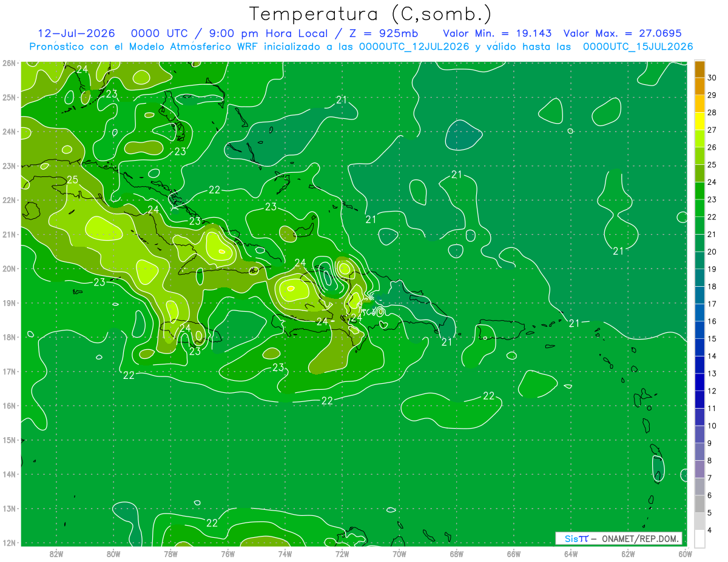
Task: Click the "12N" latitude axis label
Action: [9, 543]
